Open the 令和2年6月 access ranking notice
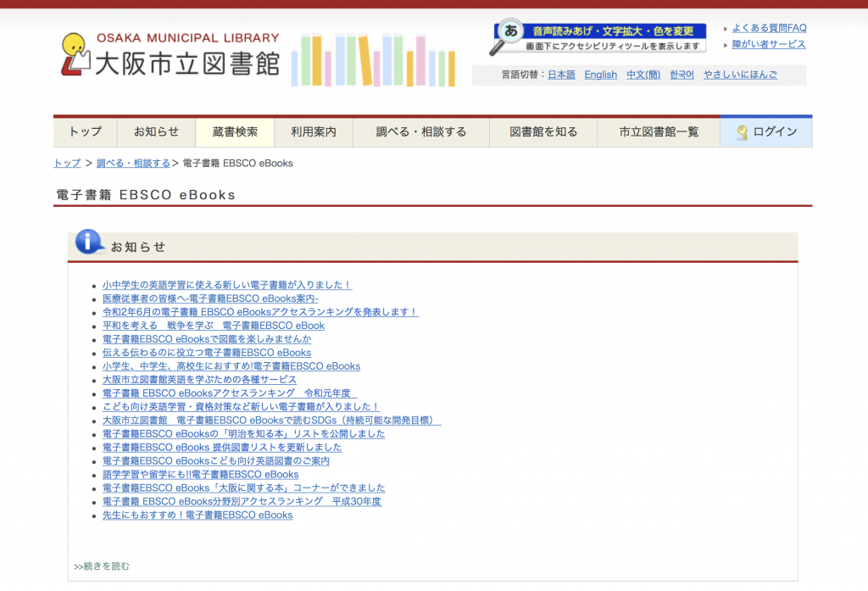 pos(261,312)
